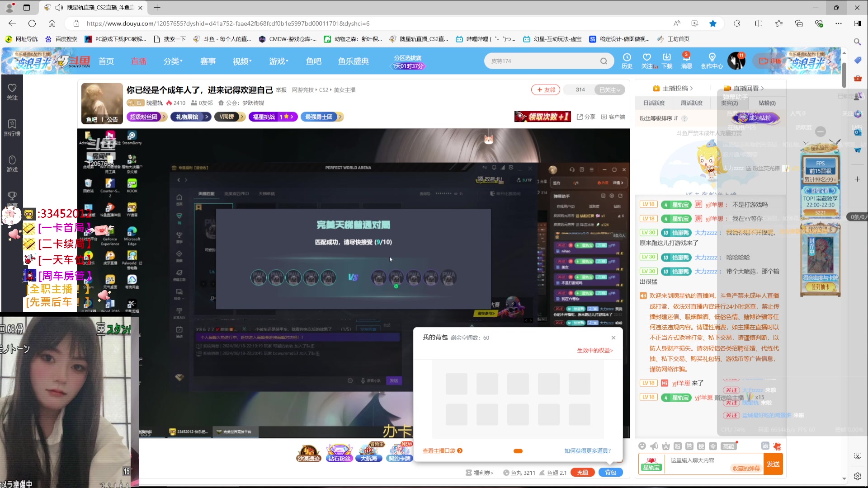Screen dimensions: 868x488
Task: Switch to 钻粉(0) tab
Action: 767,103
